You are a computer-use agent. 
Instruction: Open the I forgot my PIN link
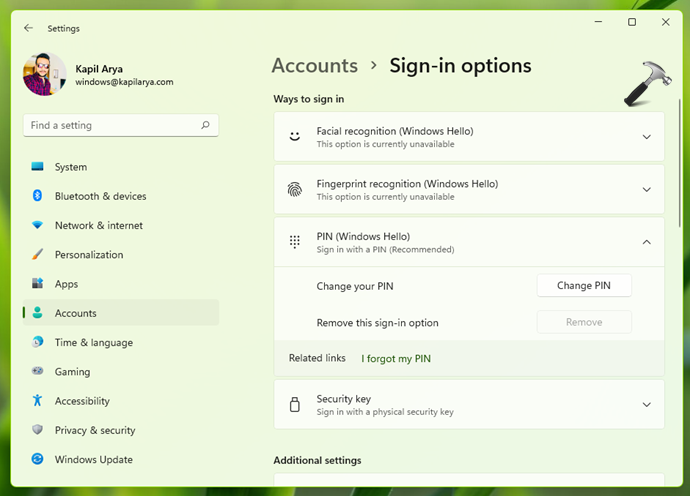[x=396, y=358]
